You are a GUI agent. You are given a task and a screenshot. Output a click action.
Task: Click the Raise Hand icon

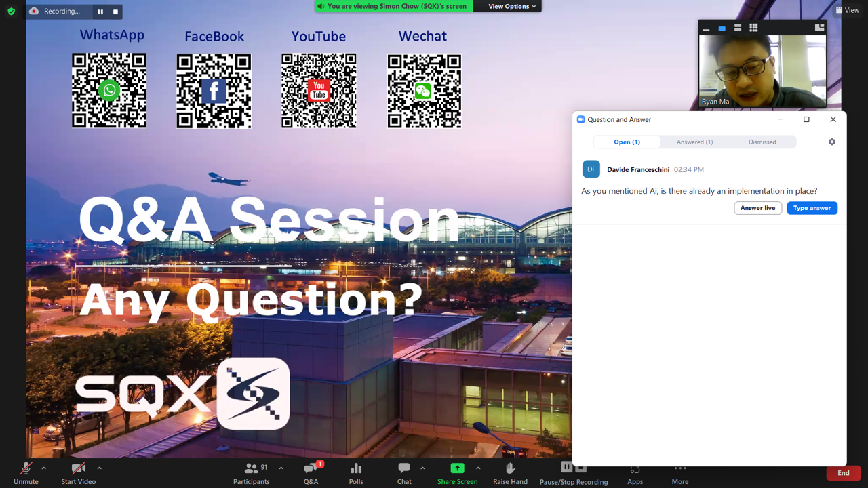pyautogui.click(x=510, y=468)
